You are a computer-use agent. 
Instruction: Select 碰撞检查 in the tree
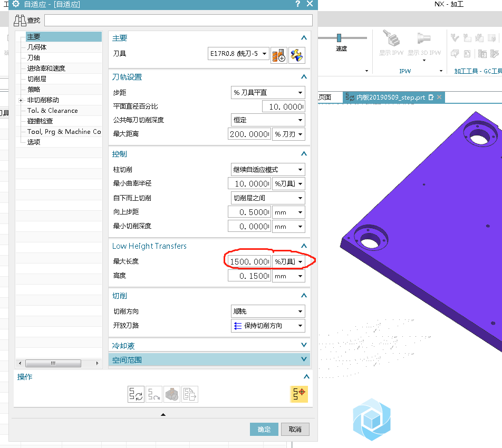(x=40, y=121)
